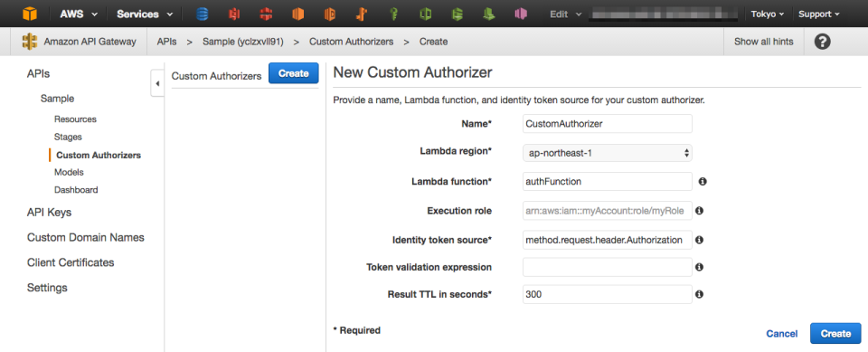
Task: Select APIs in the sidebar
Action: coord(38,73)
